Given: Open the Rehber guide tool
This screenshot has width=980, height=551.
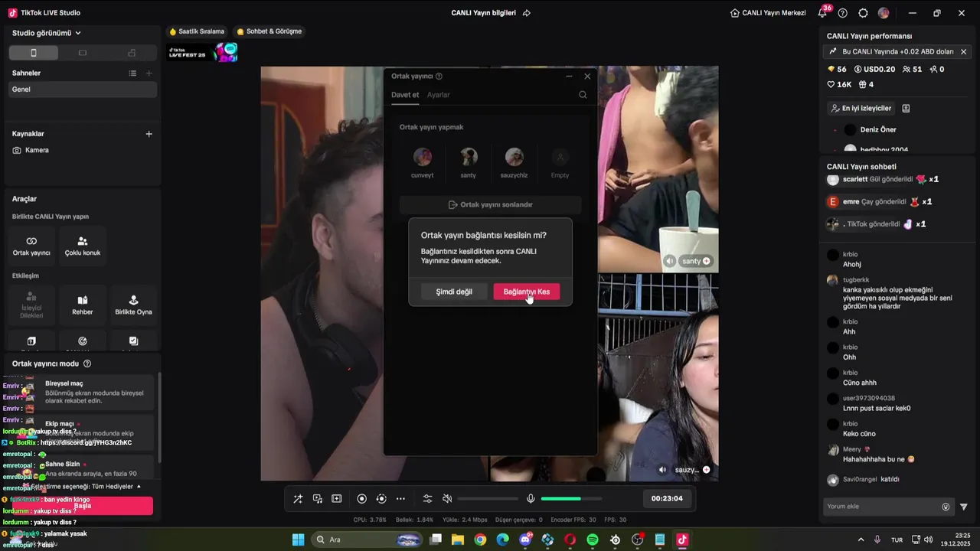Looking at the screenshot, I should 83,305.
